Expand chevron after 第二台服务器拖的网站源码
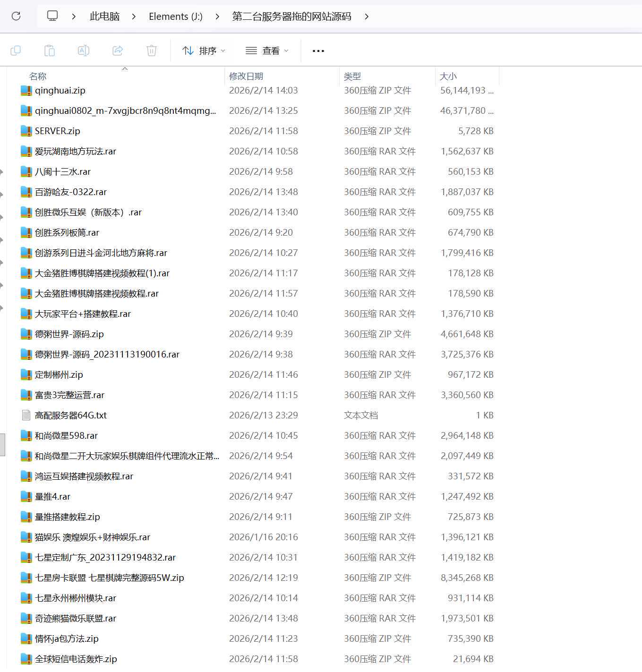The image size is (642, 672). coord(367,17)
